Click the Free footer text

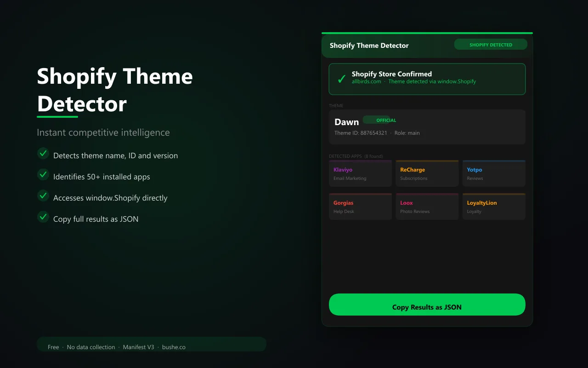53,347
